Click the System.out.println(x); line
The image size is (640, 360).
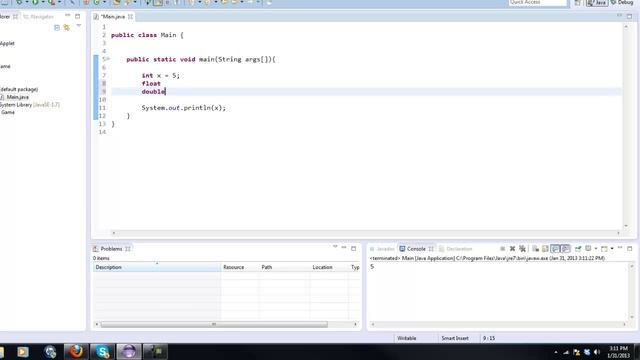(183, 108)
